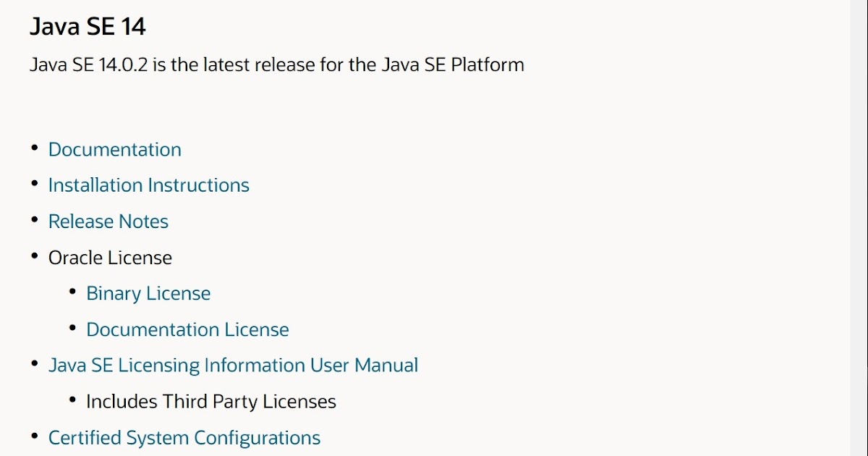View the Release Notes link

point(109,221)
